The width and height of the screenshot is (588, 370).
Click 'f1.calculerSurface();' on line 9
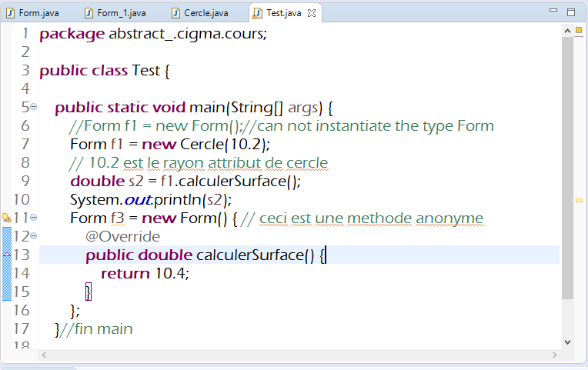pyautogui.click(x=231, y=182)
